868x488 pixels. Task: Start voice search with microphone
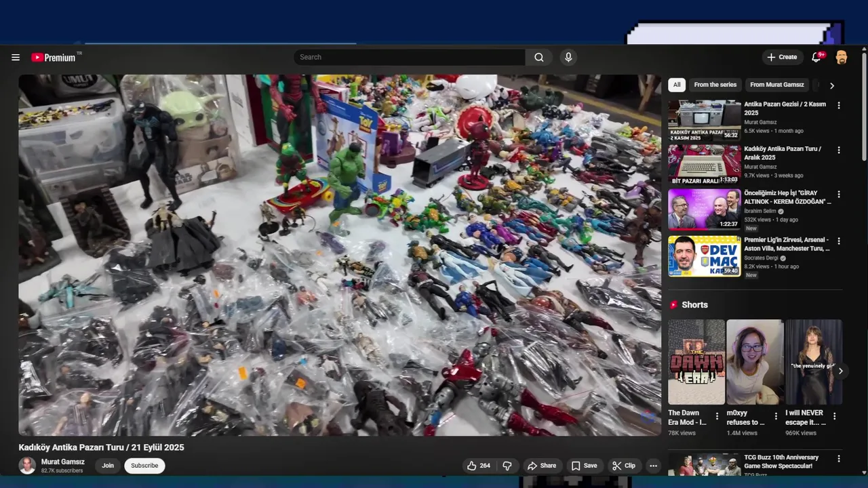(x=568, y=58)
